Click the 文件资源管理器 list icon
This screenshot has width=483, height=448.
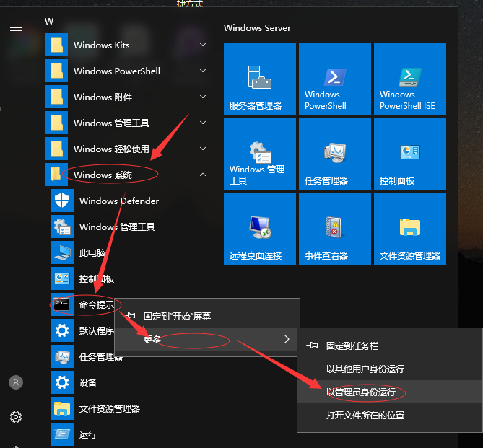point(62,408)
